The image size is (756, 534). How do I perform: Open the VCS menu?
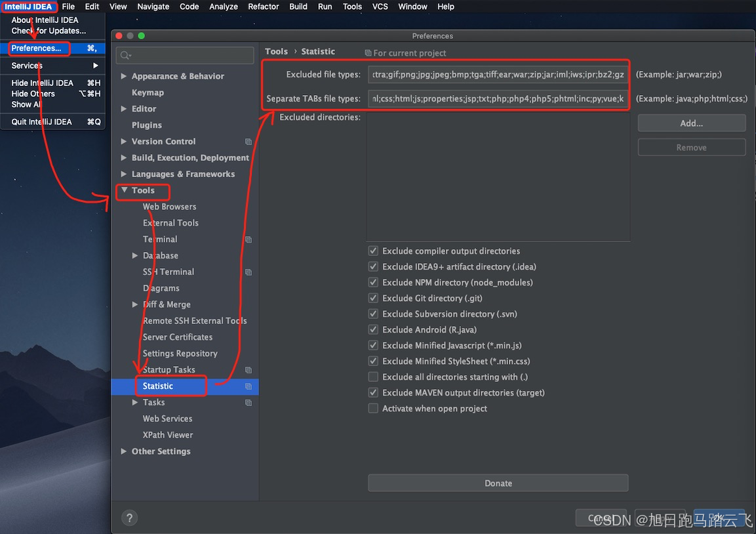(x=380, y=7)
